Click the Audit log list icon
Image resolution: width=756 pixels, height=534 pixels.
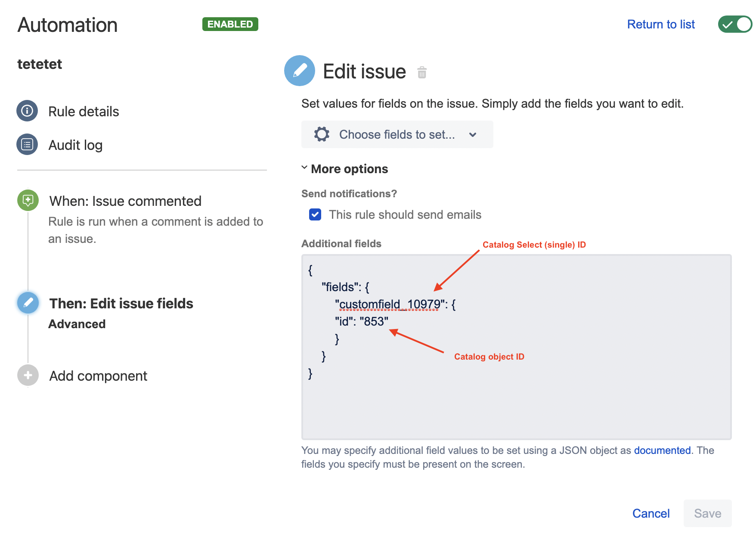pos(27,145)
